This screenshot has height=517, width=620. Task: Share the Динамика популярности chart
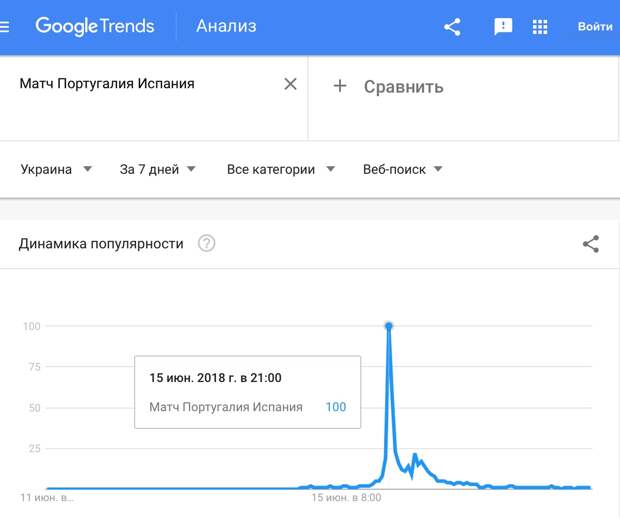click(x=591, y=244)
